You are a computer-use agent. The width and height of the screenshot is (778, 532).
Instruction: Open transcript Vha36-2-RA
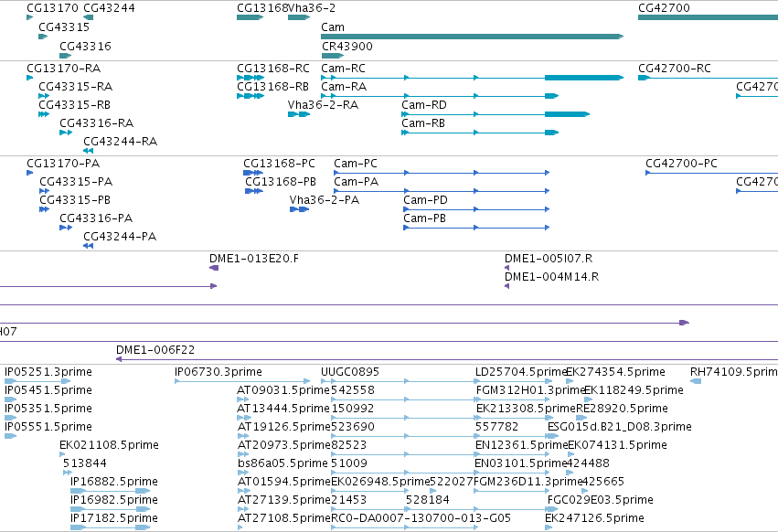click(x=323, y=105)
